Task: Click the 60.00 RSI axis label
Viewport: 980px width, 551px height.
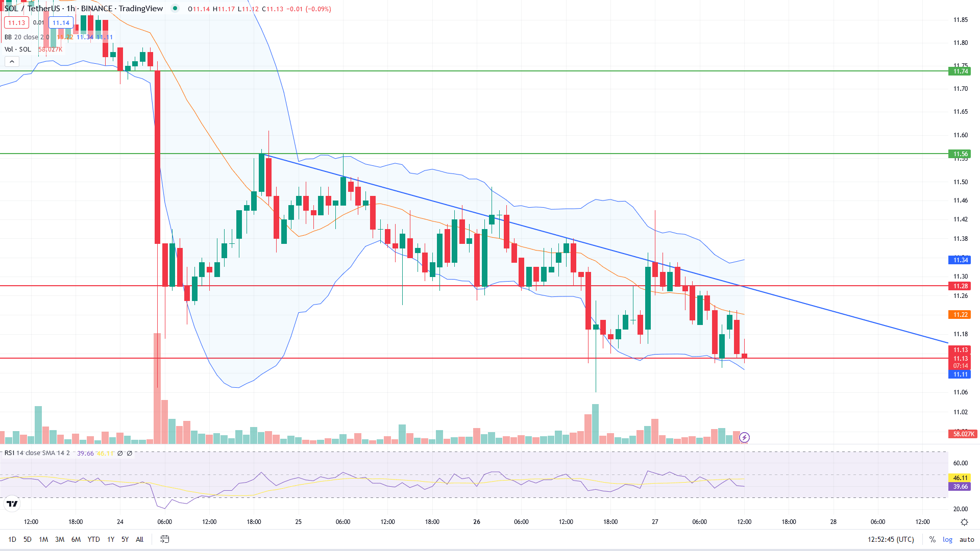Action: click(960, 463)
